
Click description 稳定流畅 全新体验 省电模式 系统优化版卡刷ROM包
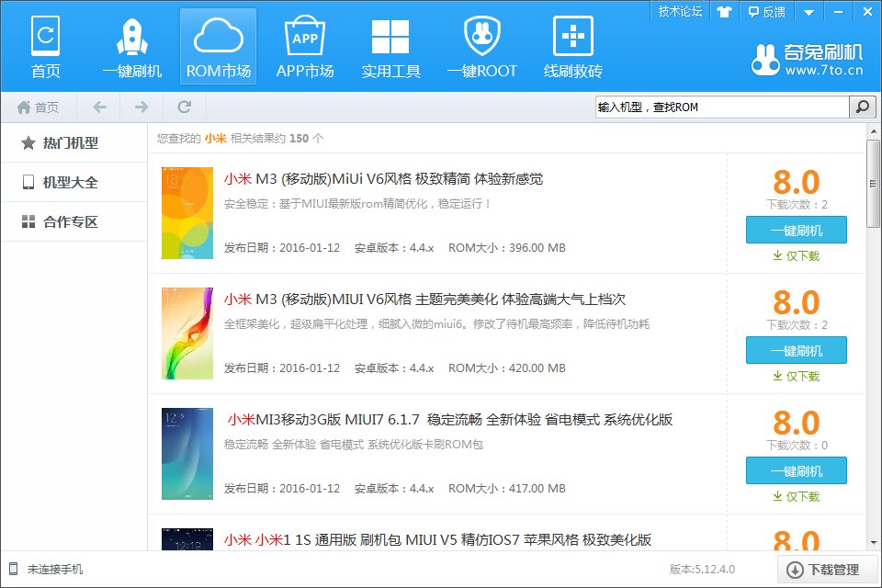[x=353, y=445]
